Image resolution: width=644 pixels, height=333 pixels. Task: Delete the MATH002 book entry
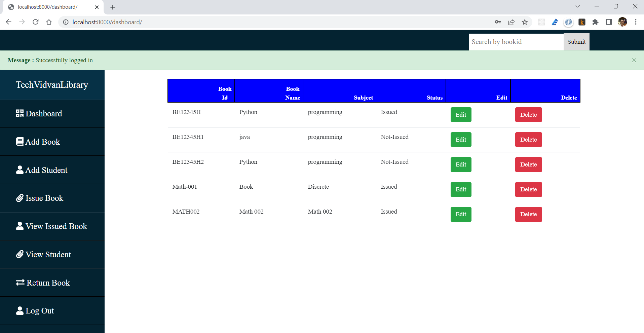pos(528,214)
